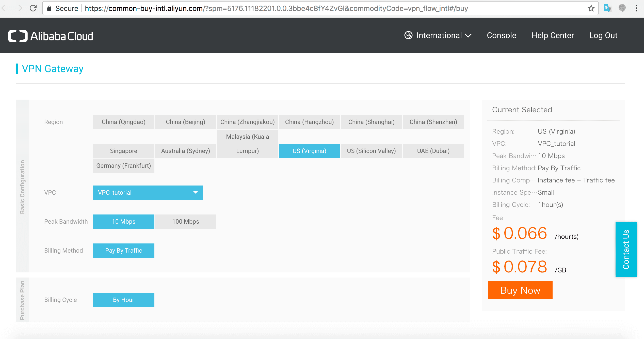Open the VPC_tutorial dropdown
644x339 pixels.
coord(148,193)
